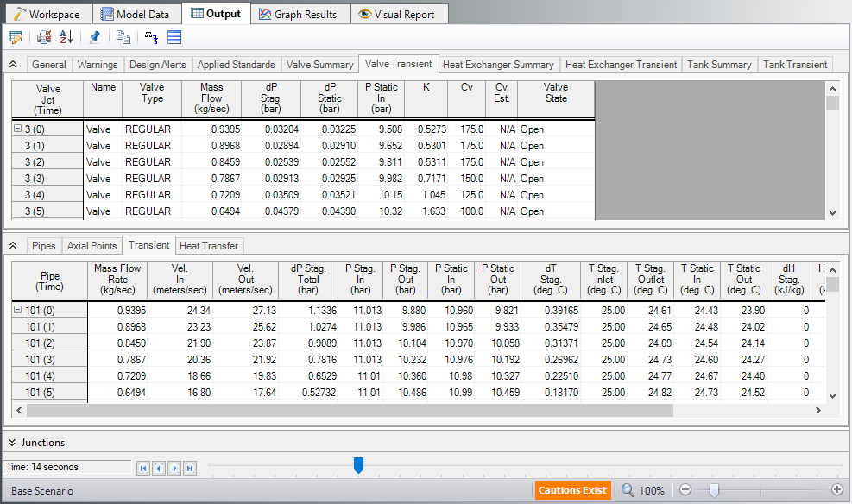Step back one time step

tap(159, 468)
